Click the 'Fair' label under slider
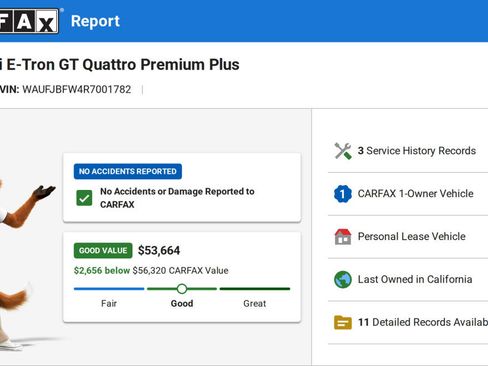The width and height of the screenshot is (488, 366). 109,304
